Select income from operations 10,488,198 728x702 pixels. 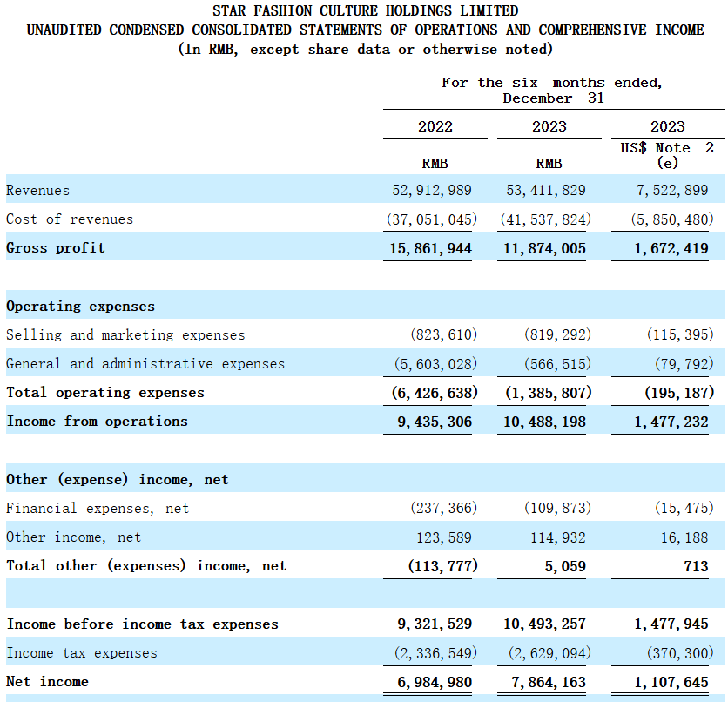pos(544,422)
